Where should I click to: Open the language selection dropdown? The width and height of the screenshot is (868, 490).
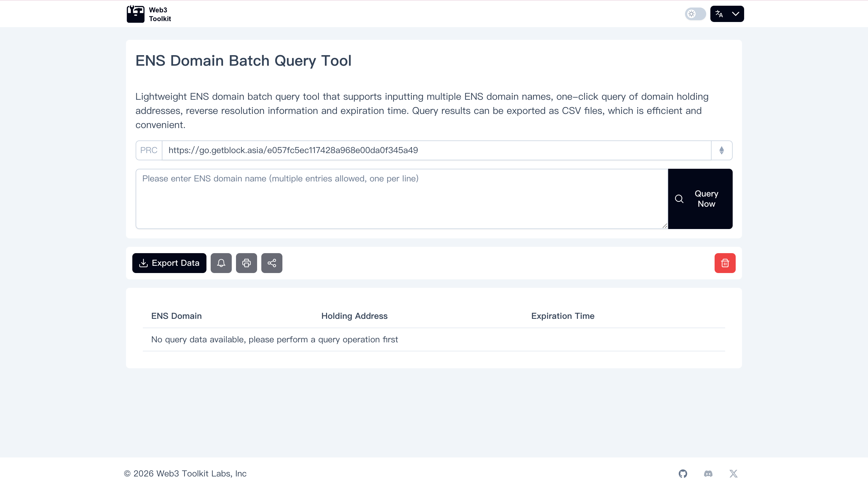(727, 14)
